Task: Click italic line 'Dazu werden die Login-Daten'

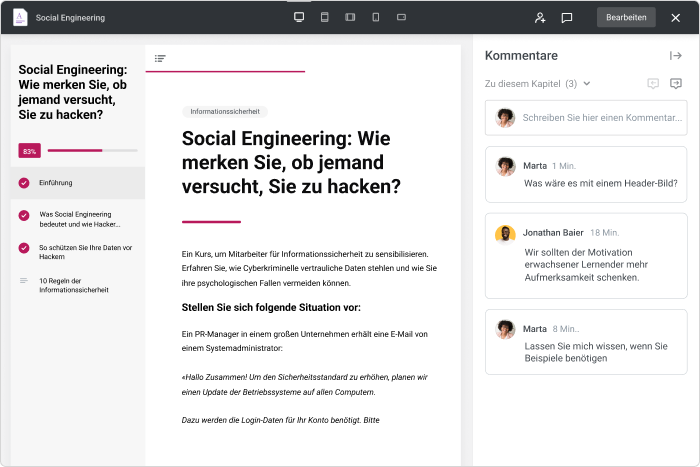Action: tap(280, 420)
